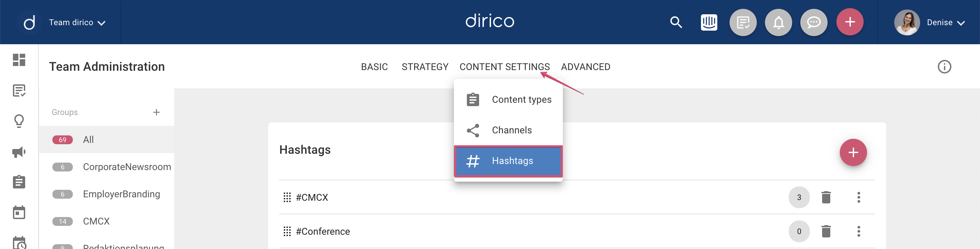The width and height of the screenshot is (980, 249).
Task: Click the #Conference hashtag name
Action: click(323, 232)
